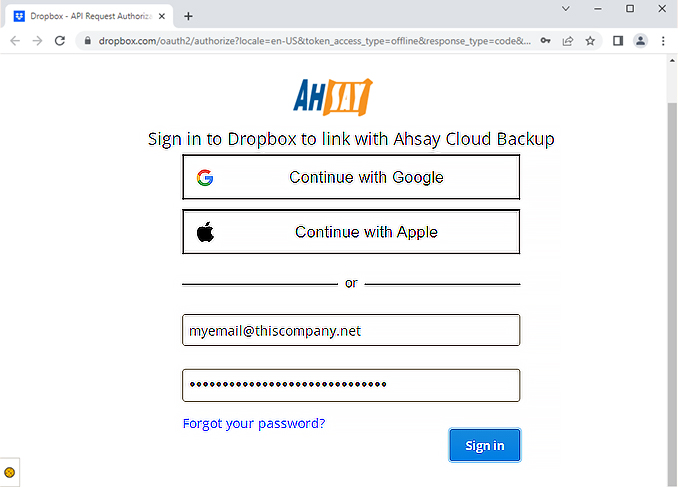This screenshot has height=487, width=678.
Task: Click the Google logo icon
Action: pyautogui.click(x=205, y=178)
